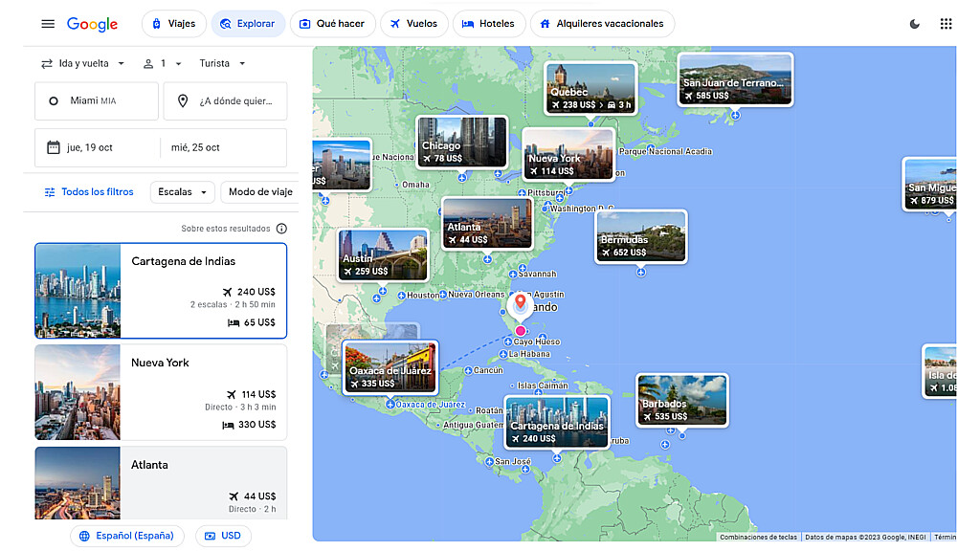Open the Google apps grid
Viewport: 980px width, 551px height.
pos(946,24)
